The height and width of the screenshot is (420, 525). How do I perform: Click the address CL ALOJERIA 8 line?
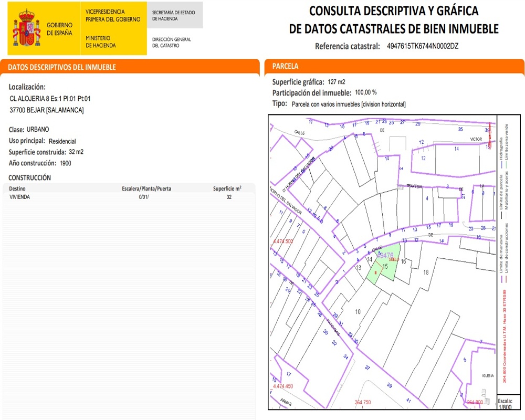point(50,98)
